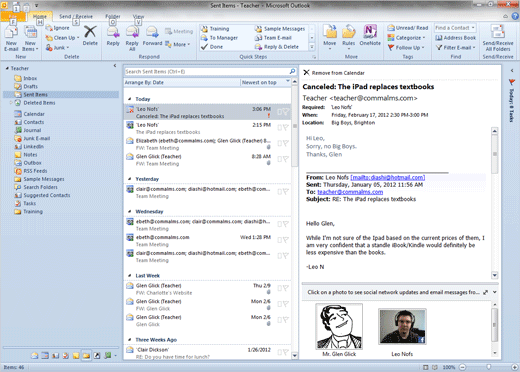Click Remove from Calendar
Image resolution: width=520 pixels, height=372 pixels.
point(334,73)
